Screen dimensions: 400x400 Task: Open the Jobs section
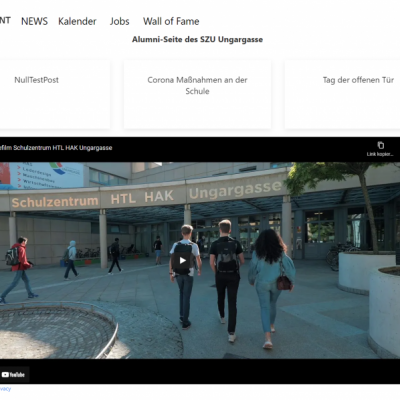click(119, 21)
